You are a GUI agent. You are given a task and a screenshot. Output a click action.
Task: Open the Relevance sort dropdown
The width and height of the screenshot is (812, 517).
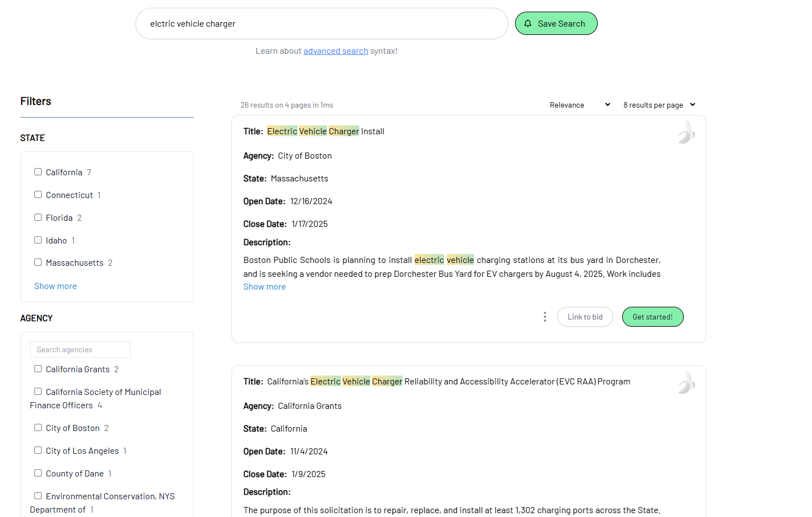coord(579,105)
